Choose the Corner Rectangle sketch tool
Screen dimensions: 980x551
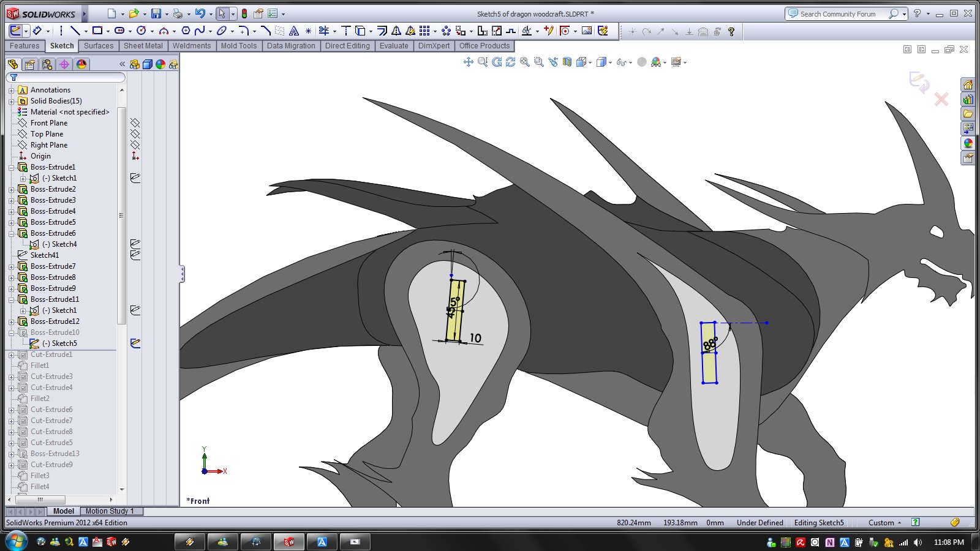97,31
